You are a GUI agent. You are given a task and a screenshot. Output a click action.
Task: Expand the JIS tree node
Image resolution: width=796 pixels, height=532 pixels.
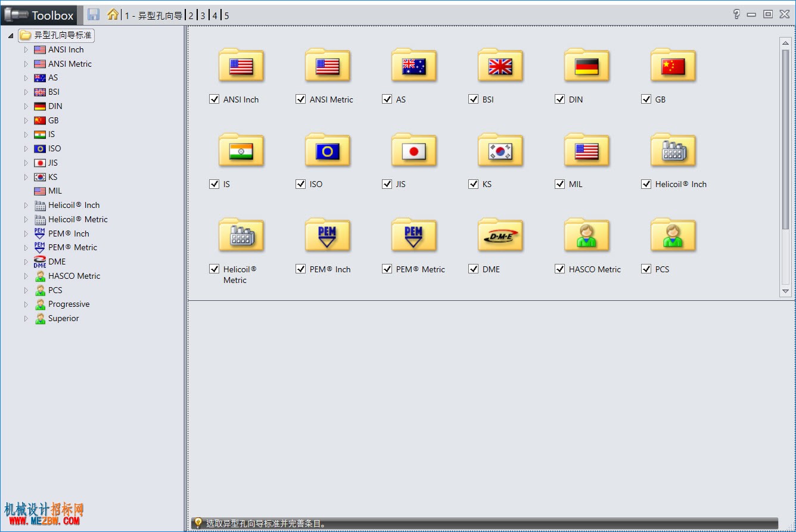[26, 163]
